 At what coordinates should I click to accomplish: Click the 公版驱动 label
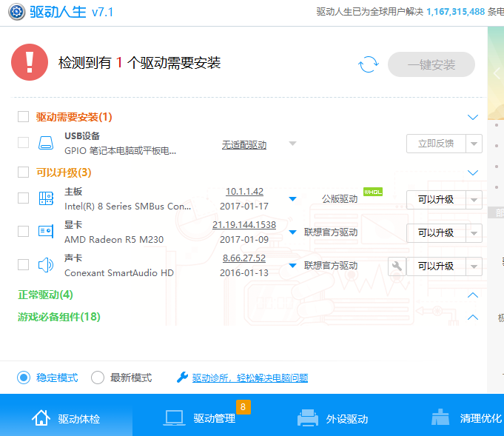click(340, 199)
